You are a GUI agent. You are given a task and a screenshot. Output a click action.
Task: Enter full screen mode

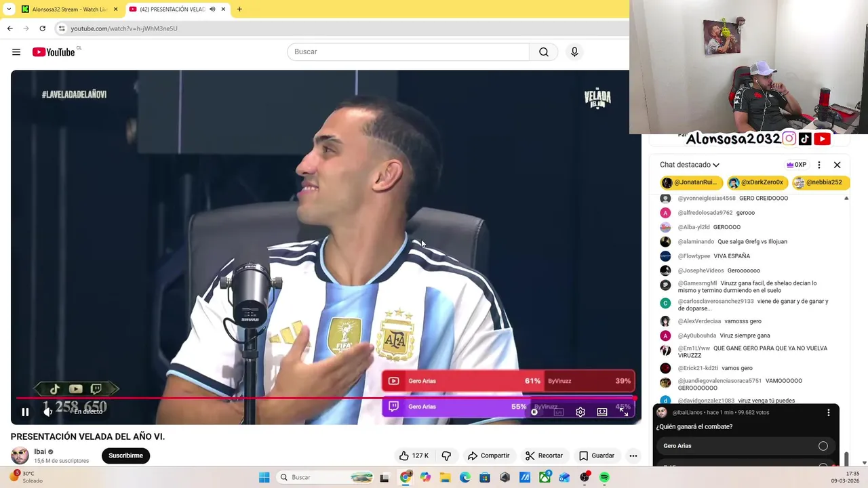pyautogui.click(x=624, y=412)
